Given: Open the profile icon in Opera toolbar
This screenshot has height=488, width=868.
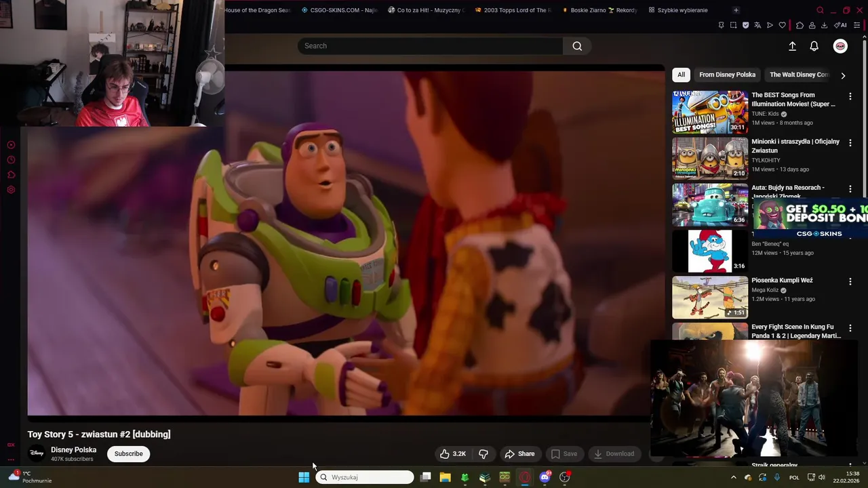Looking at the screenshot, I should (812, 25).
